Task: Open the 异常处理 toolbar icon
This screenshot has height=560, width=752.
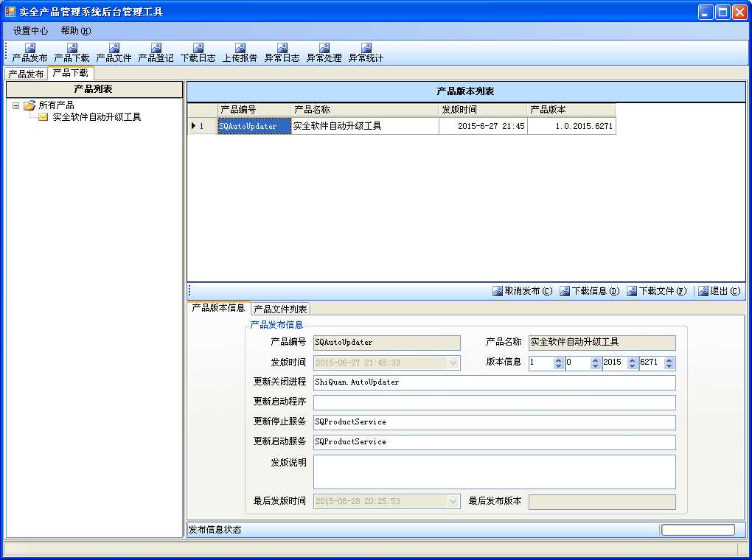Action: 324,53
